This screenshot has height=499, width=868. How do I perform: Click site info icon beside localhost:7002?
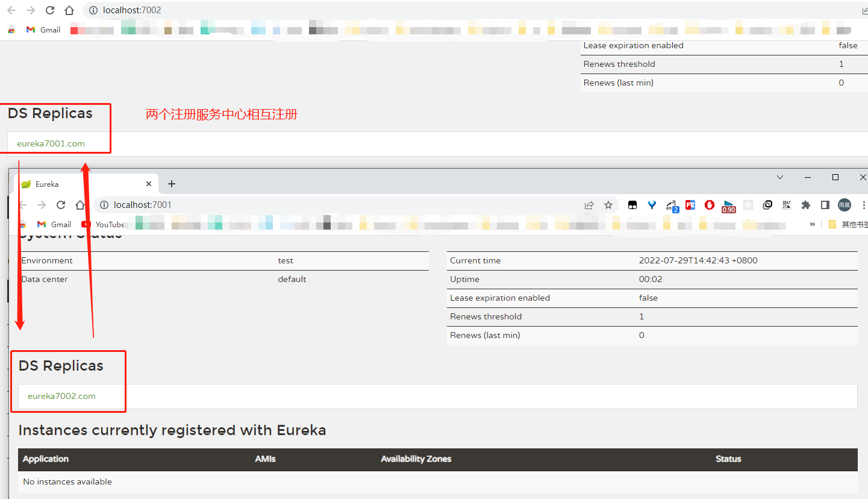coord(93,10)
